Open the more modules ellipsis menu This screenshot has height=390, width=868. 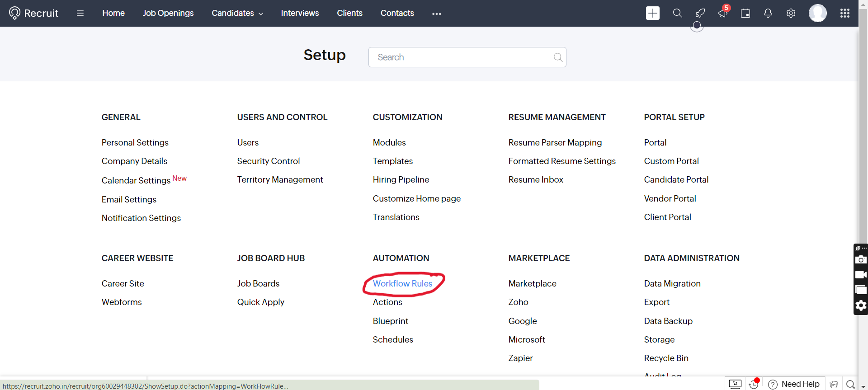(x=436, y=14)
